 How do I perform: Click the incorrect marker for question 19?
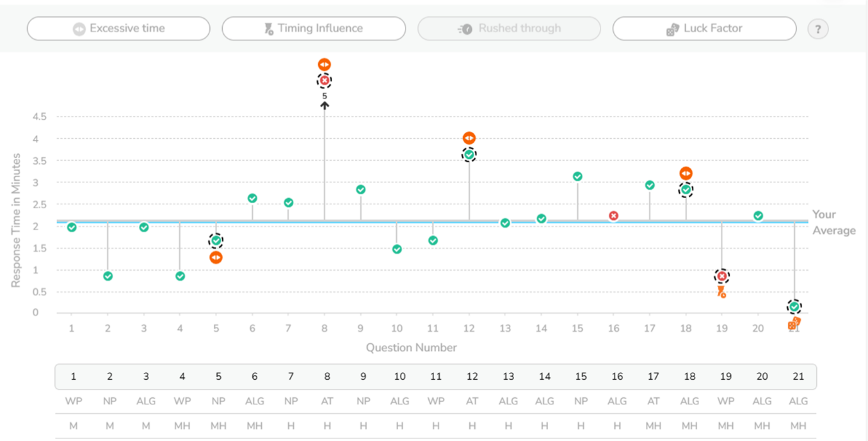click(722, 276)
